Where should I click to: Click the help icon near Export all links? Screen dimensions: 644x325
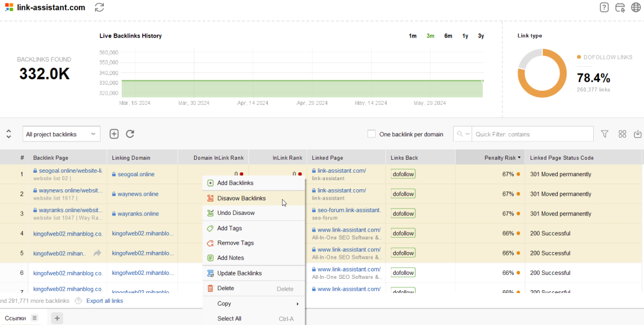[x=78, y=301]
